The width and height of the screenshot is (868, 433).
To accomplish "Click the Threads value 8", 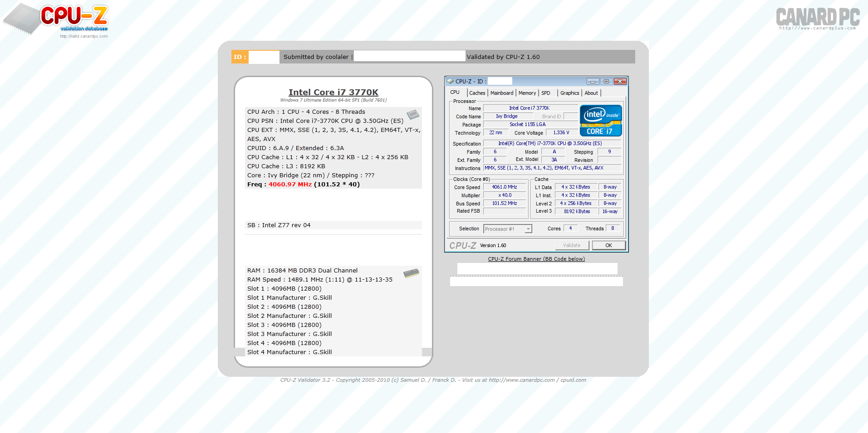I will (x=613, y=229).
